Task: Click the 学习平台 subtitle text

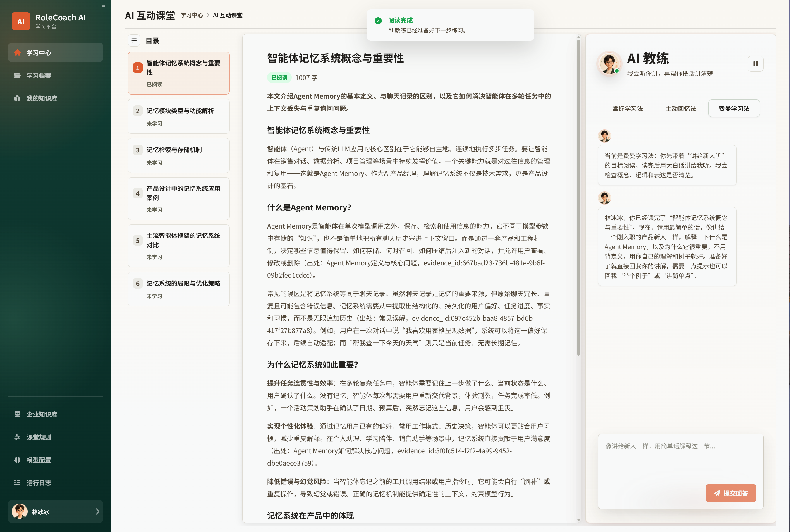Action: [x=46, y=27]
